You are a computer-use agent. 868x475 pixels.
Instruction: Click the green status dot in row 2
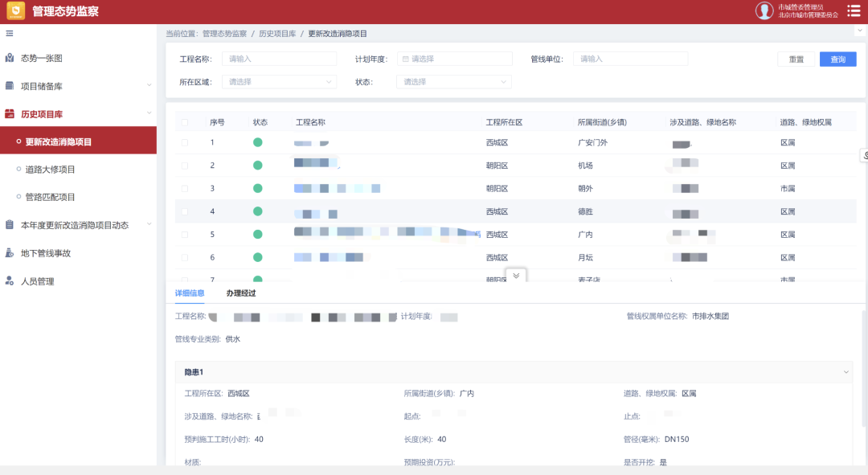pyautogui.click(x=258, y=166)
